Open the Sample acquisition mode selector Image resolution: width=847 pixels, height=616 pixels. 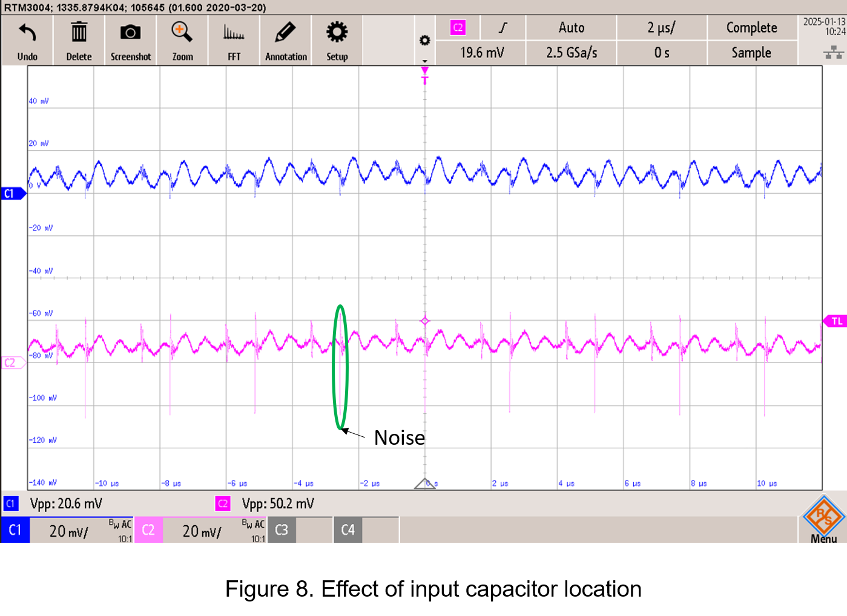click(x=751, y=53)
